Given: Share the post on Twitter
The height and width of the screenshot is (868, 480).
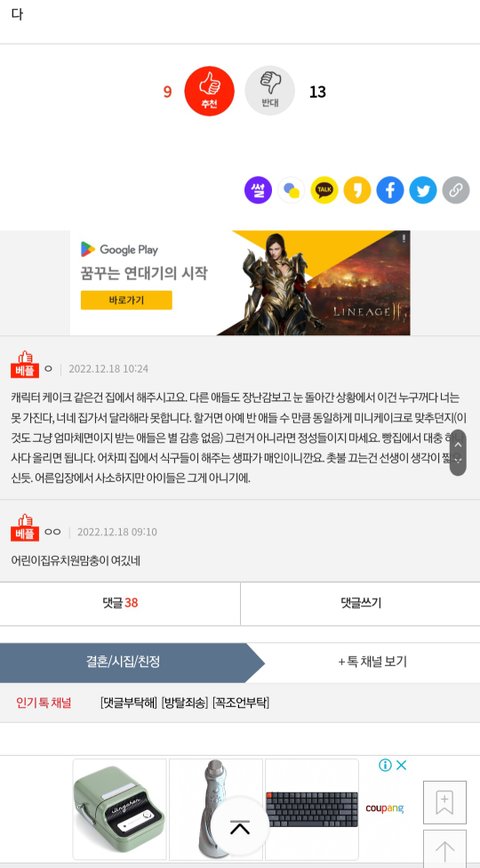Looking at the screenshot, I should 423,190.
